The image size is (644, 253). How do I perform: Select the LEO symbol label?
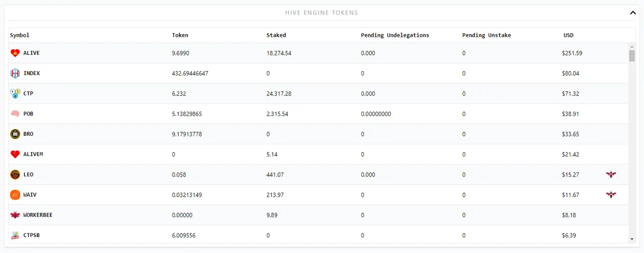tap(28, 175)
